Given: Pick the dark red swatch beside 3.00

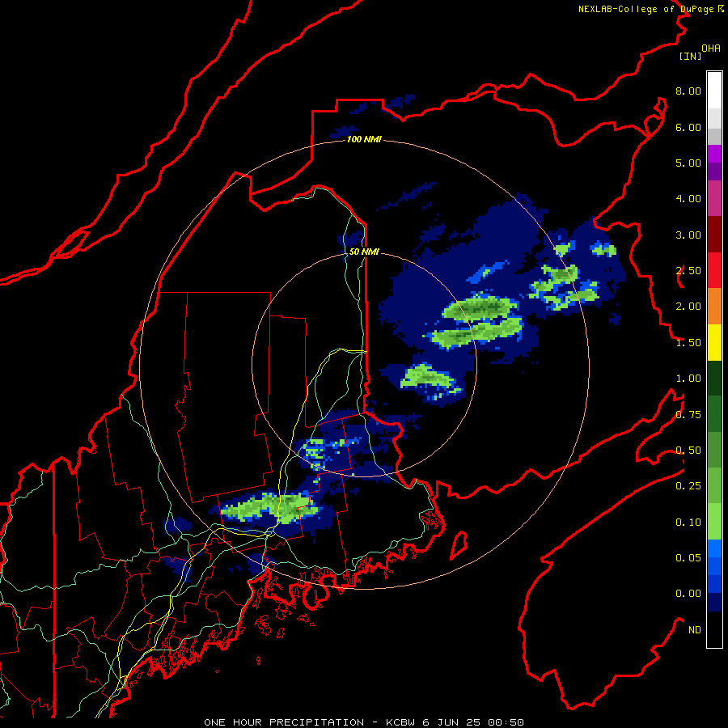Looking at the screenshot, I should [714, 235].
